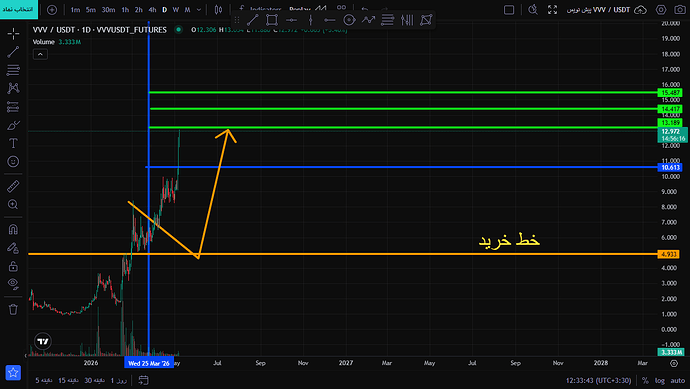Select the crosshair cursor tool
Screen dimensions: 690x389
tap(13, 33)
